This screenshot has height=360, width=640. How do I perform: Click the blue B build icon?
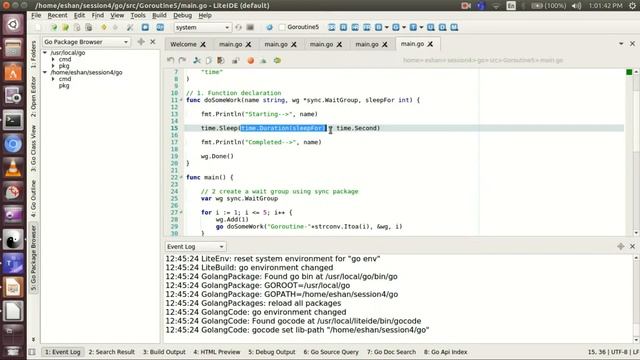coord(378,27)
